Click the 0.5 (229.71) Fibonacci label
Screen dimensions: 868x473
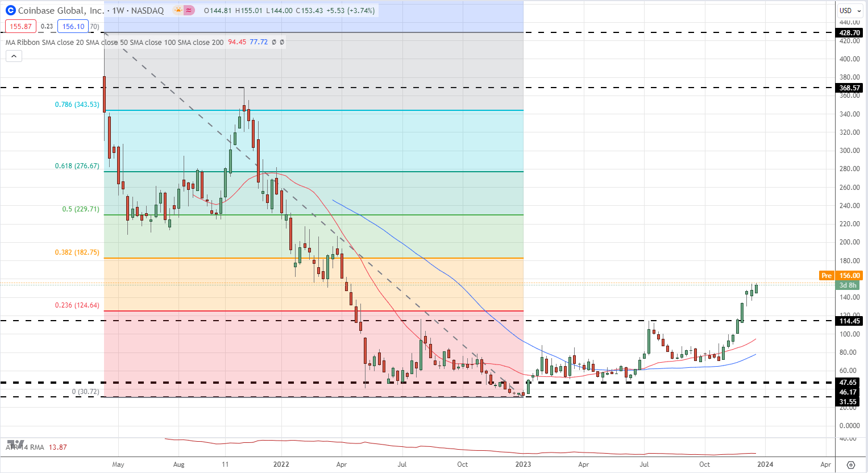point(81,209)
